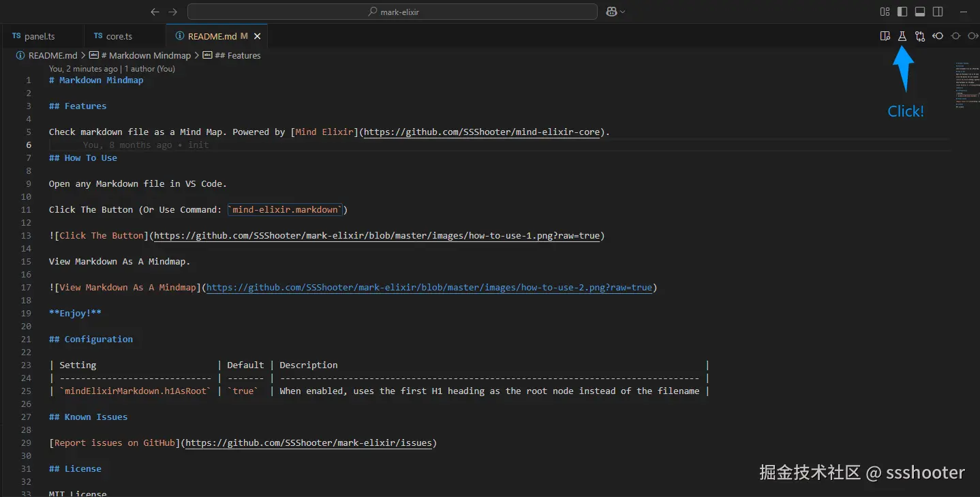Toggle the bottom panel visibility

click(920, 12)
